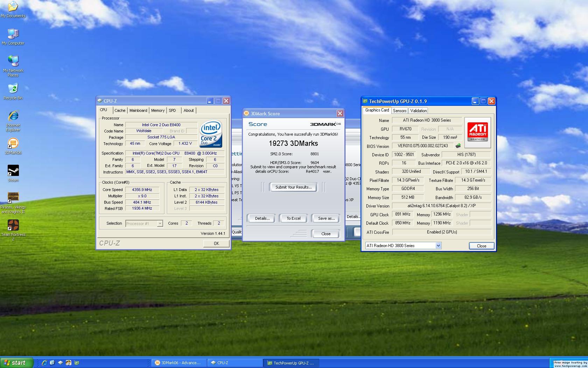Click the Save as... button
The height and width of the screenshot is (368, 588).
pyautogui.click(x=326, y=218)
